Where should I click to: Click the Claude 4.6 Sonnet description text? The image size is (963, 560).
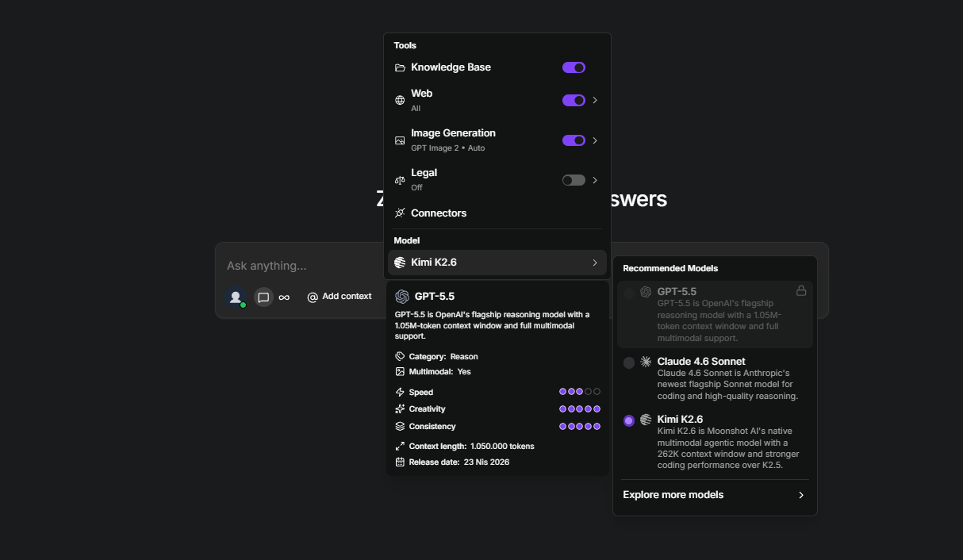click(727, 385)
